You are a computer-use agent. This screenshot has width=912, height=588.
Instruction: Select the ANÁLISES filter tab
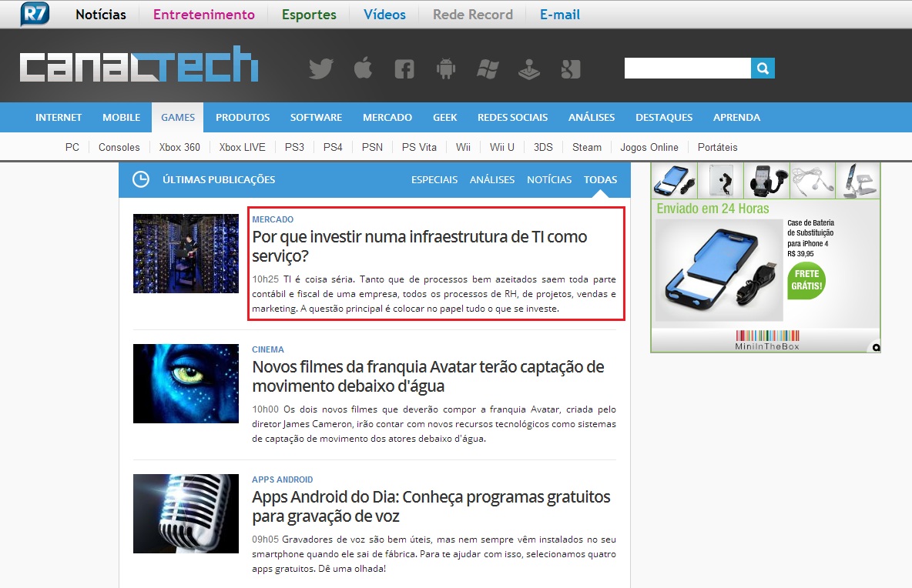pos(492,179)
